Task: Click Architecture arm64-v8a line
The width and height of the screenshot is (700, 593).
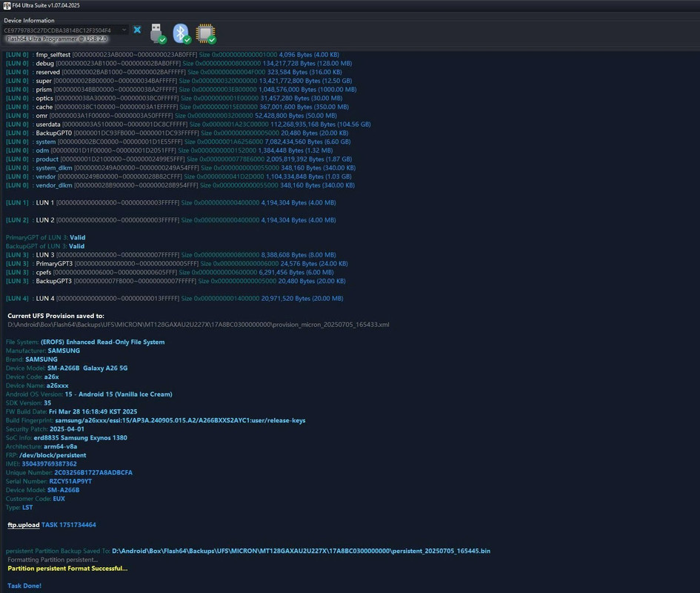Action: 41,446
